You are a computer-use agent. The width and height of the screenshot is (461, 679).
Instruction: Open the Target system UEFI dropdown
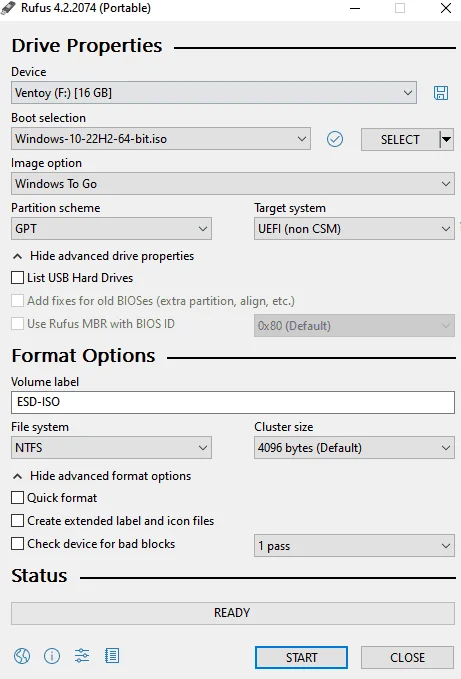tap(354, 229)
